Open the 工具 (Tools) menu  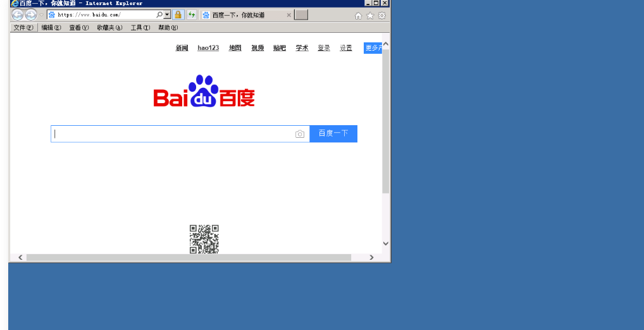pos(140,28)
